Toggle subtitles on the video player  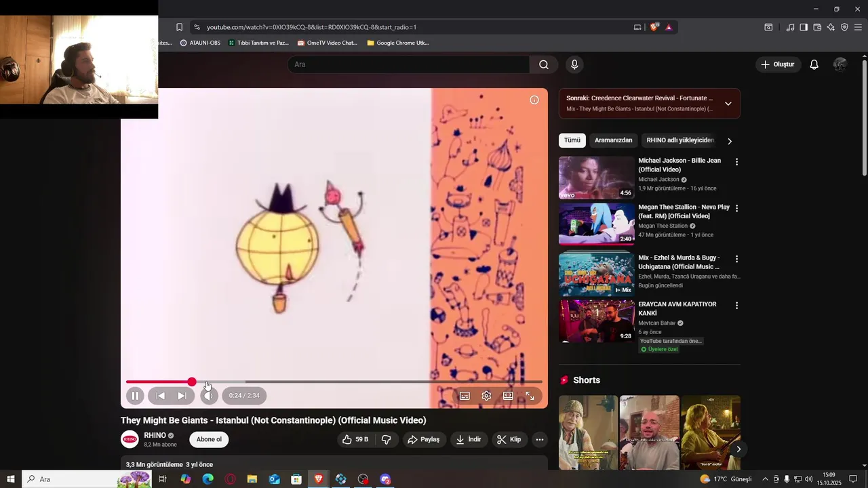pos(465,396)
